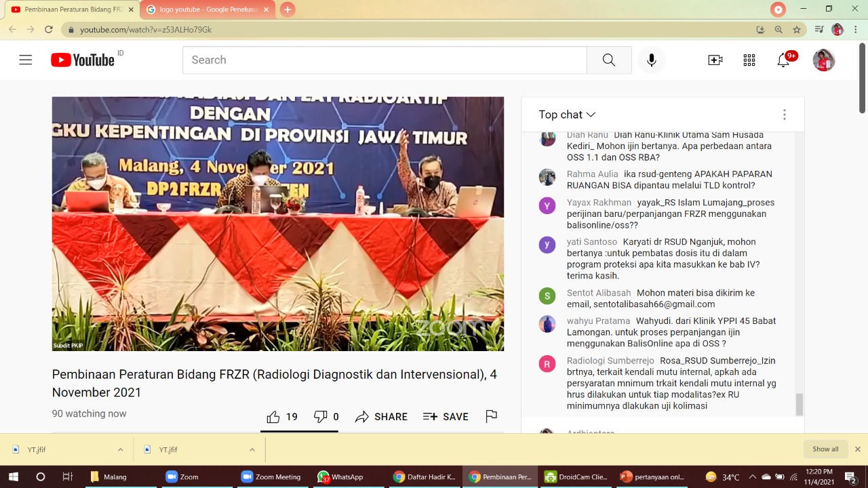Open Chrome media controls icon

pos(819,30)
